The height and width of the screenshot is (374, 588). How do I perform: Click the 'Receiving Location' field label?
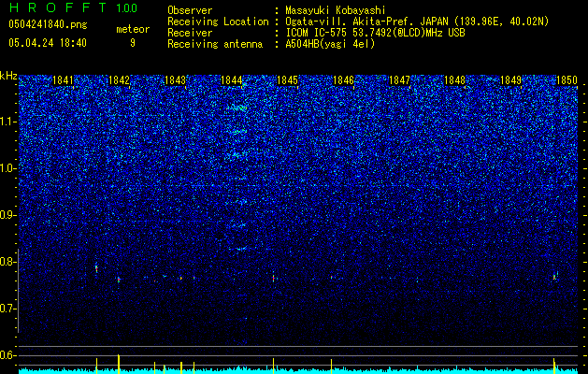(218, 22)
